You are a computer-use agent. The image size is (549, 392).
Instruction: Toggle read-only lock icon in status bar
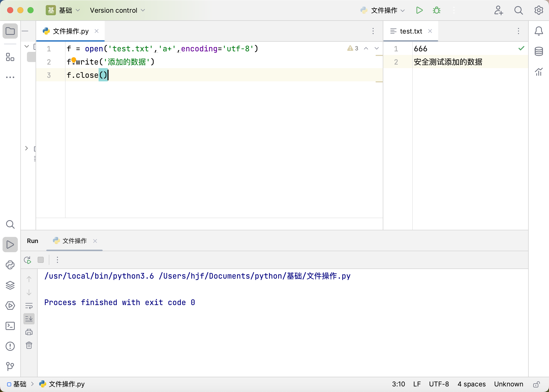pos(537,384)
